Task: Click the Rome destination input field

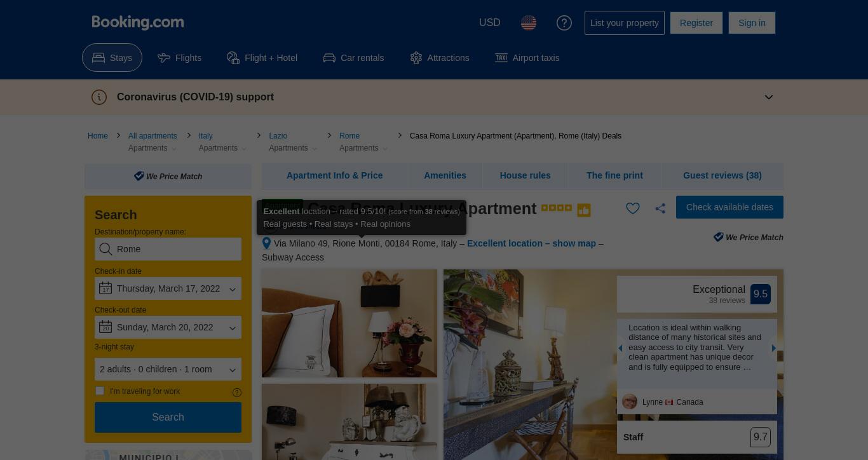Action: pyautogui.click(x=168, y=249)
